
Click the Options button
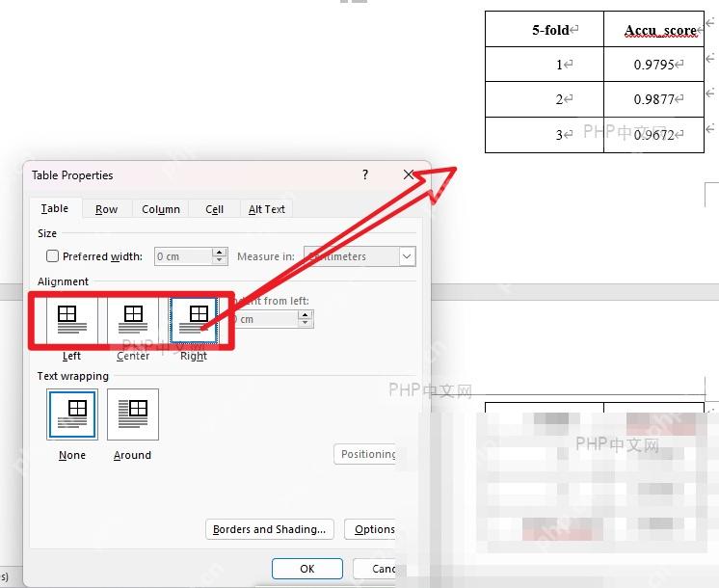click(x=370, y=529)
